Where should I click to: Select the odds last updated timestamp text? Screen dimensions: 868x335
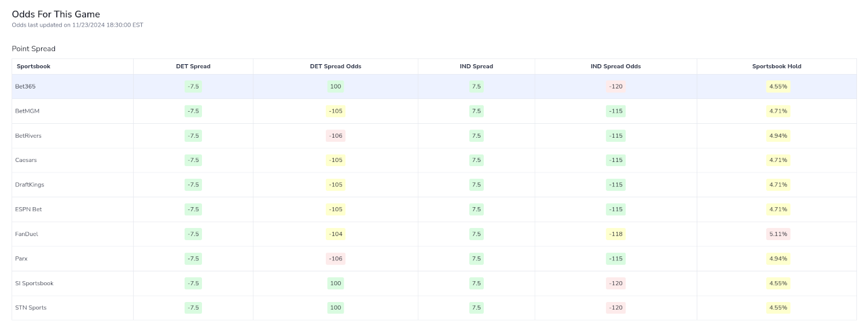tap(78, 25)
